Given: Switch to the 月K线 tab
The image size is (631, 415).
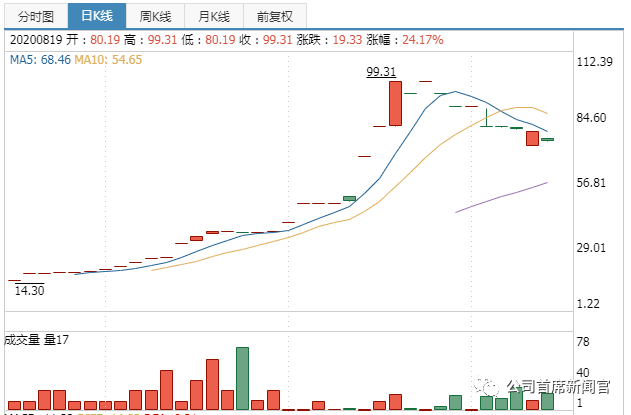Looking at the screenshot, I should tap(214, 16).
